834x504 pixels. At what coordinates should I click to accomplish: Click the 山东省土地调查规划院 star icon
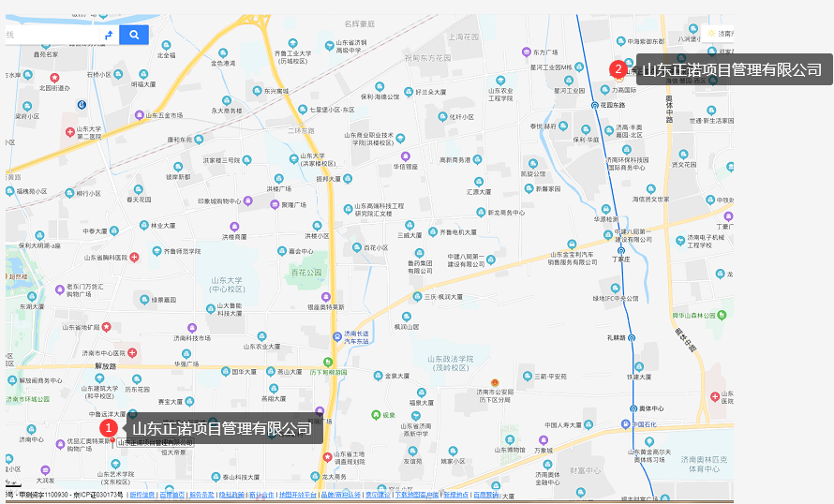pyautogui.click(x=328, y=457)
